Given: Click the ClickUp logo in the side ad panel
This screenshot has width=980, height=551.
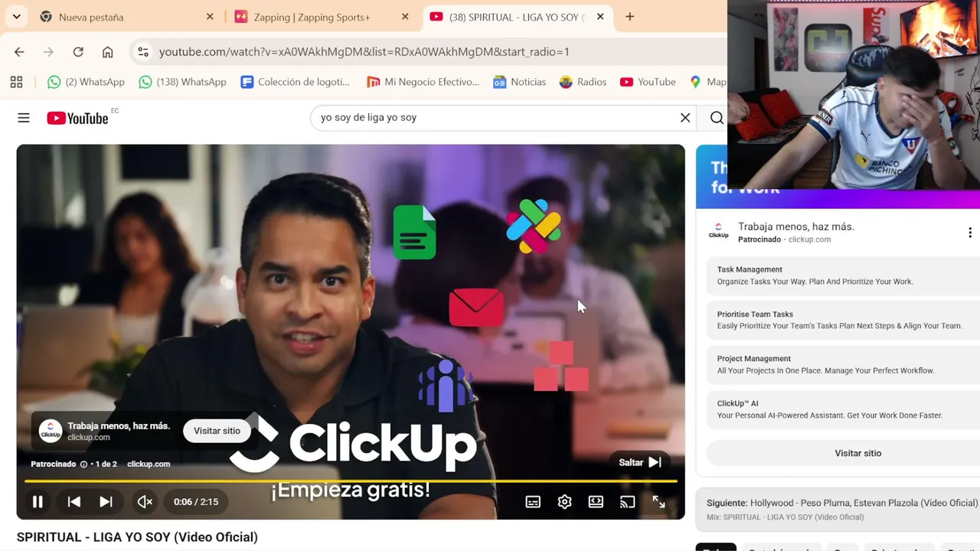Looking at the screenshot, I should point(719,231).
